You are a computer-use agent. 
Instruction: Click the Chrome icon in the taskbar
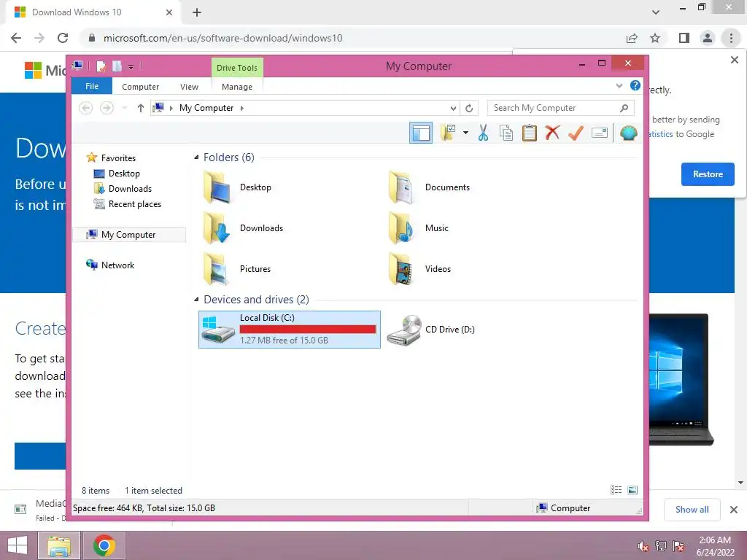pos(104,545)
